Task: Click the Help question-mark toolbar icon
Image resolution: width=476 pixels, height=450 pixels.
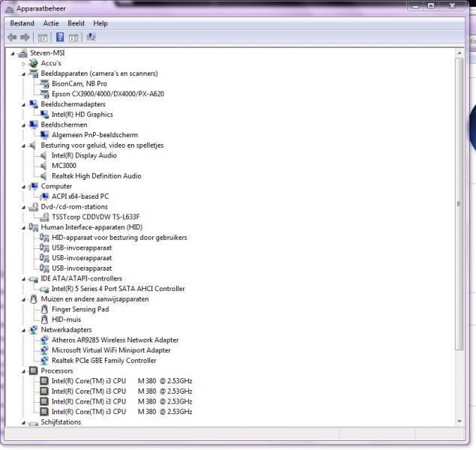Action: tap(60, 37)
